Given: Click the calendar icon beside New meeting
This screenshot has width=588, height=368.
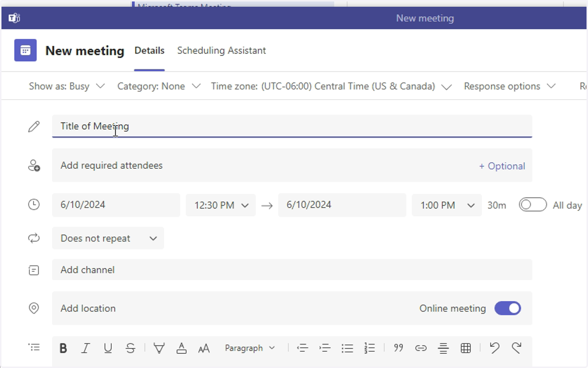Looking at the screenshot, I should click(x=25, y=50).
